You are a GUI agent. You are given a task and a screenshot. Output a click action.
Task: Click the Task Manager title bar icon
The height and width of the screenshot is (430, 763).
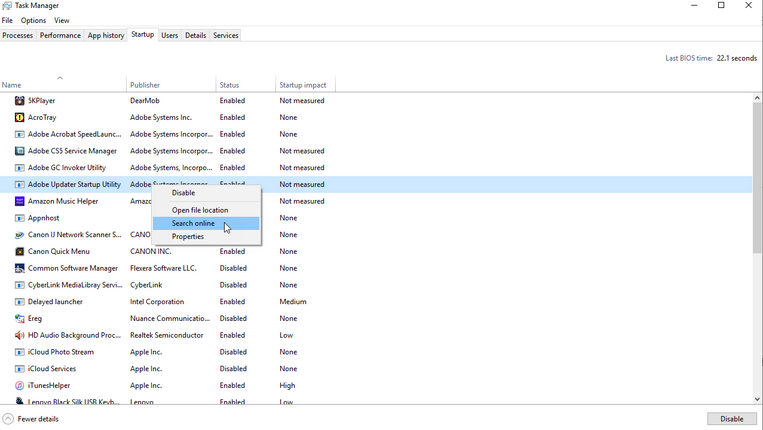[x=7, y=5]
